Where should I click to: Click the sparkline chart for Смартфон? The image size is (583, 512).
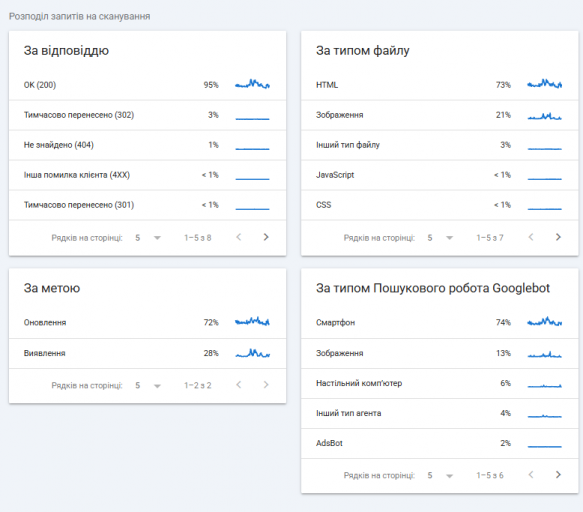tap(545, 321)
